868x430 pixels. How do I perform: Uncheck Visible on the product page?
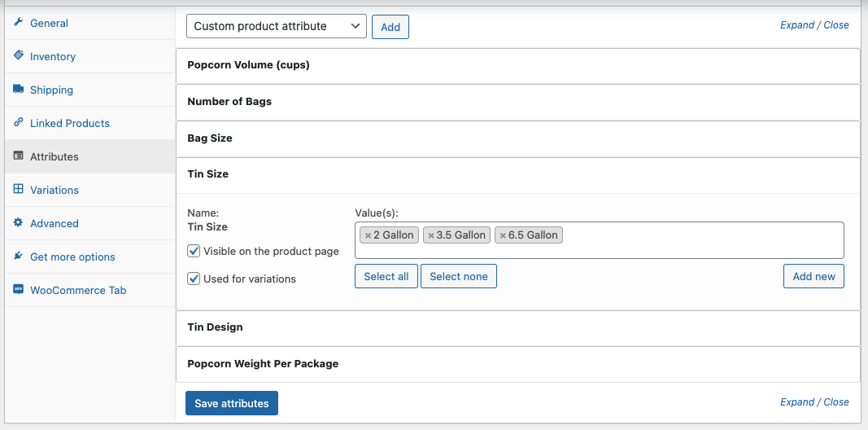(x=194, y=251)
